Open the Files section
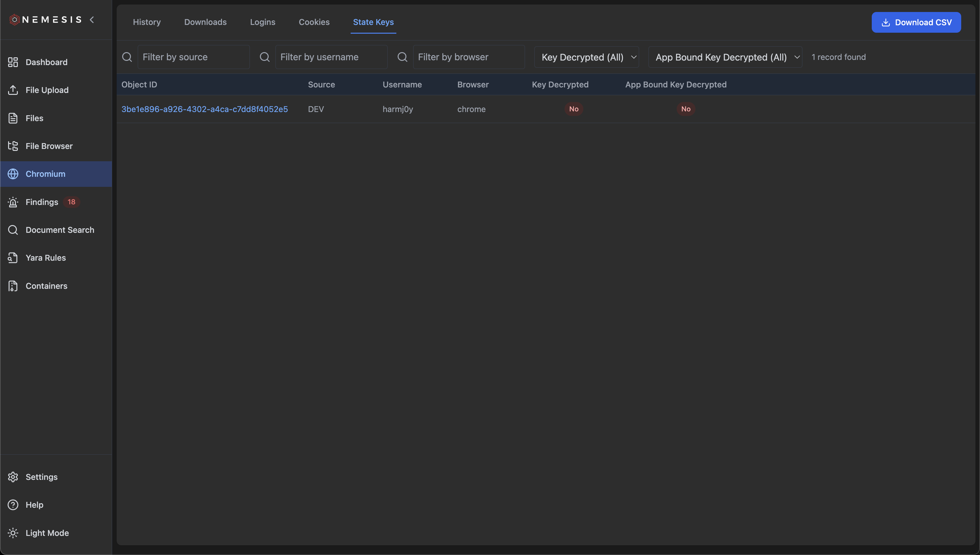Screen dimensions: 980x555 (34, 118)
